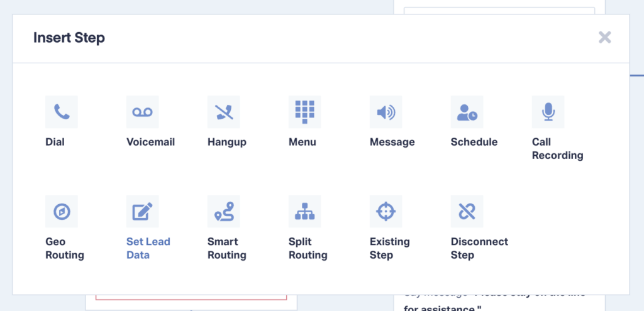Click the Dial label
The width and height of the screenshot is (644, 311).
tap(55, 142)
